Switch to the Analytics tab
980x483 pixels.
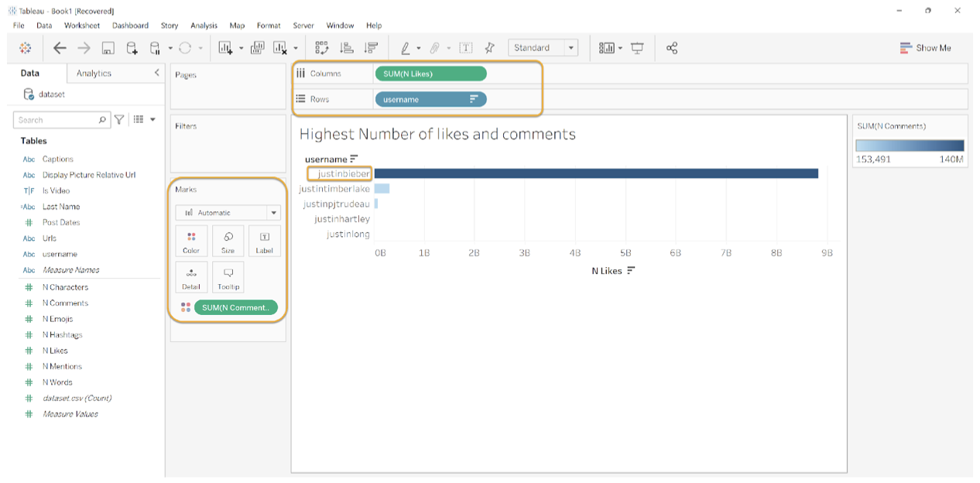(94, 73)
